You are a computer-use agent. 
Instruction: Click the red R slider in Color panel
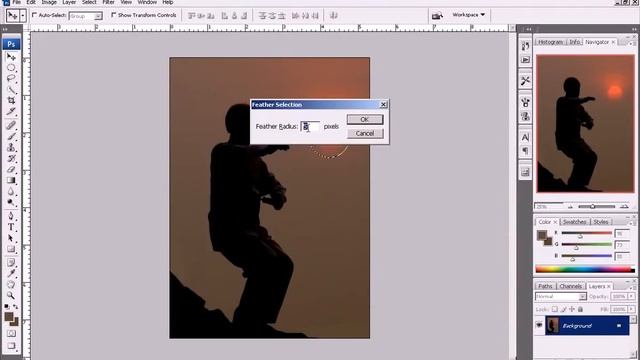587,233
